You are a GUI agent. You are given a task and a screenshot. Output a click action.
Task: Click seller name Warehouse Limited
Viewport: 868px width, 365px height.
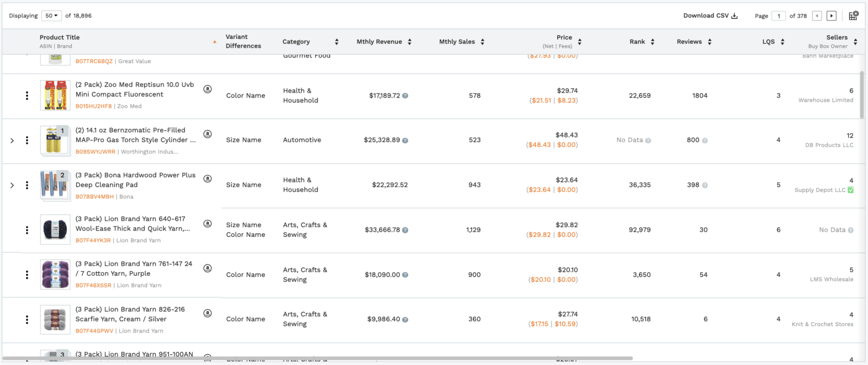(826, 100)
